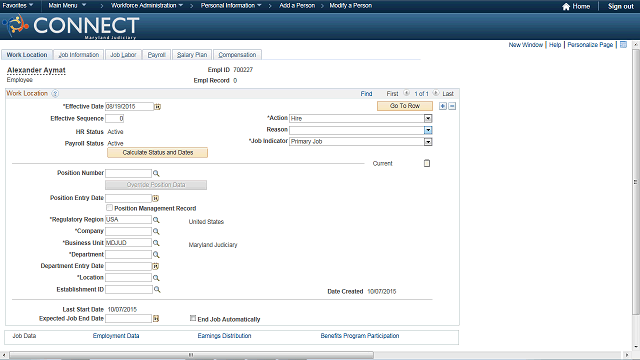Click the horizontal scrollbar at the bottom
The height and width of the screenshot is (360, 640).
191,355
